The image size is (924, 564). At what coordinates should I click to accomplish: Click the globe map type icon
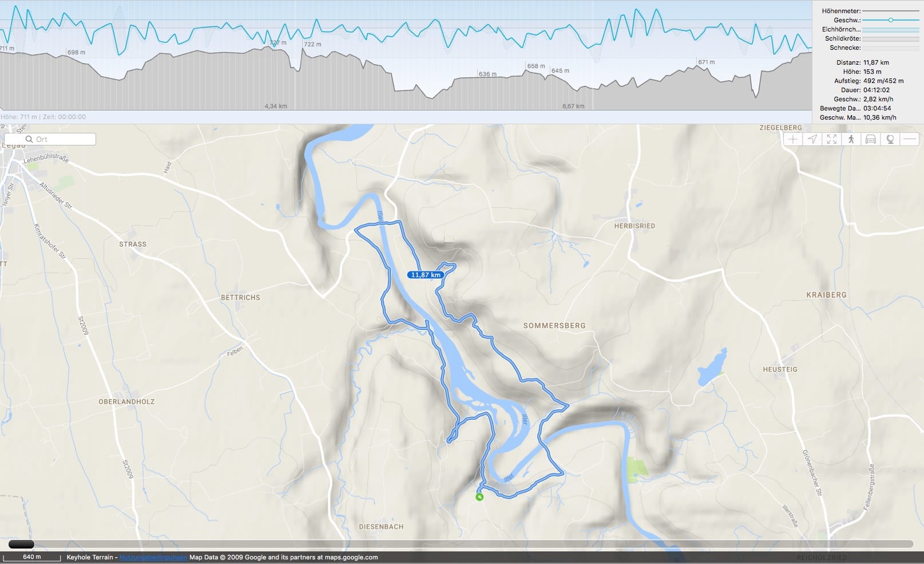[890, 139]
